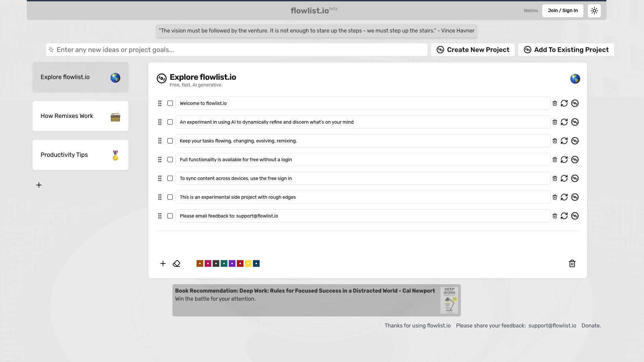The image size is (644, 362).
Task: Expand 'Productivity Tips' project in sidebar
Action: [80, 155]
